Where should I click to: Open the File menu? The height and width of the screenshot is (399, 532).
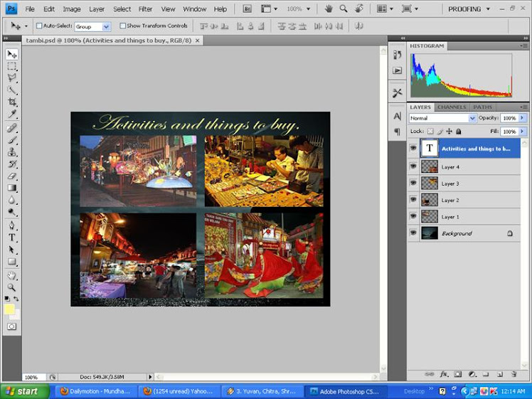(x=30, y=9)
